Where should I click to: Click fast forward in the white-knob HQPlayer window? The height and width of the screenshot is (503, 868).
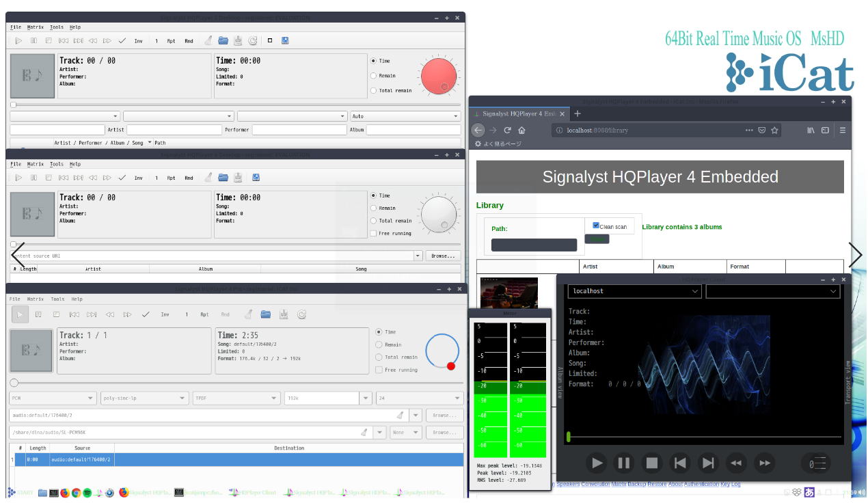107,178
